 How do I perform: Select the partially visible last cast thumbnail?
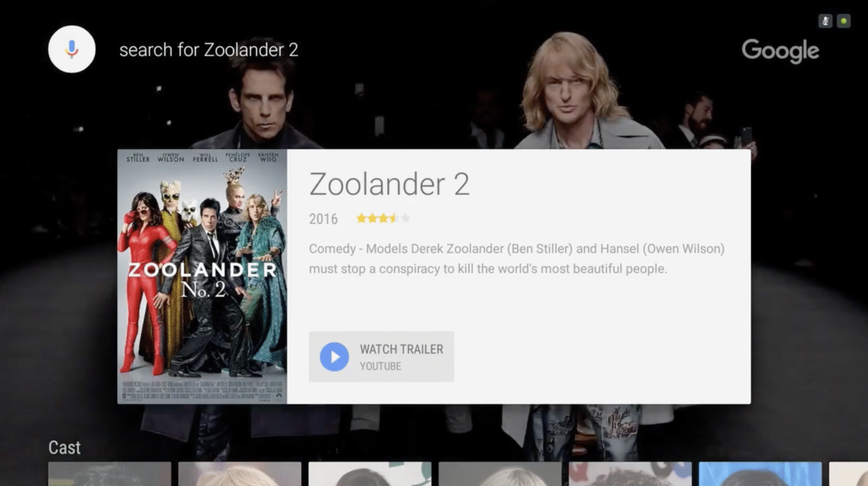pos(848,474)
